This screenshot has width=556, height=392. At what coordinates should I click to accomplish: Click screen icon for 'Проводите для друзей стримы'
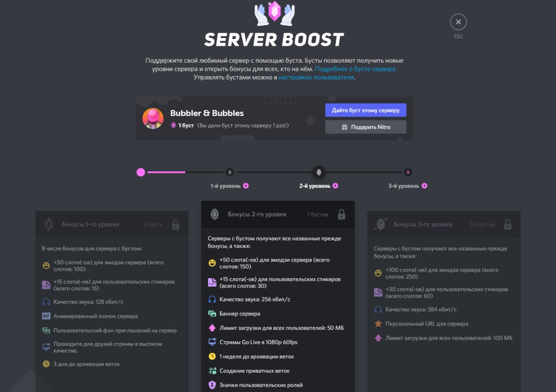coord(46,347)
